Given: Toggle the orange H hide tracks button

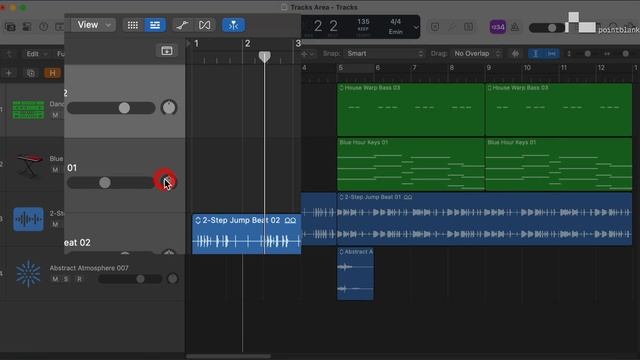Looking at the screenshot, I should (x=52, y=73).
